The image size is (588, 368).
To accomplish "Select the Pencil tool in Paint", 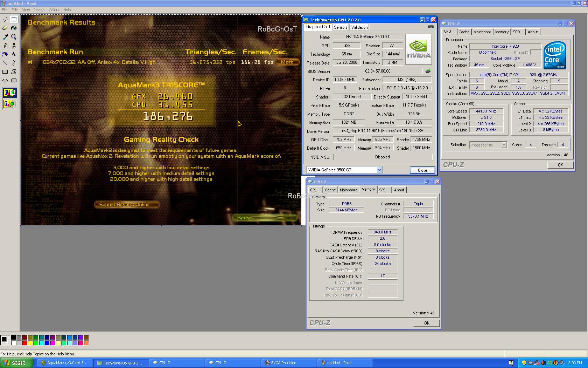I will tap(5, 46).
